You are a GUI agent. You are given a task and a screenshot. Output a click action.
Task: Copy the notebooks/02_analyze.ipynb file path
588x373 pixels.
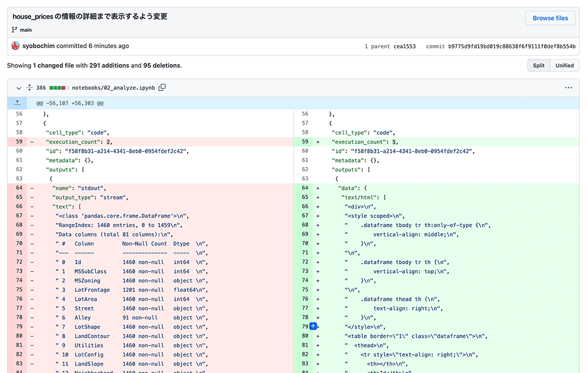162,88
